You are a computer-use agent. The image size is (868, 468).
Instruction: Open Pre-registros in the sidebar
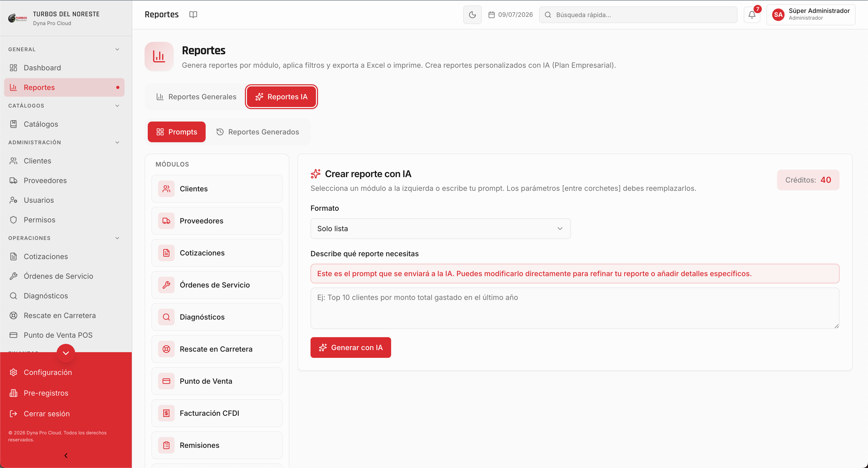click(64, 393)
